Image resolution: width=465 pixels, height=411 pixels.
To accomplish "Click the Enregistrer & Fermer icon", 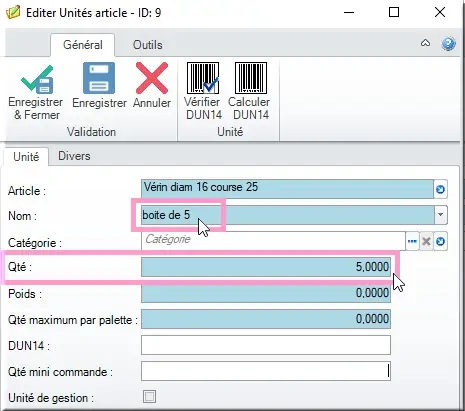I will 37,79.
